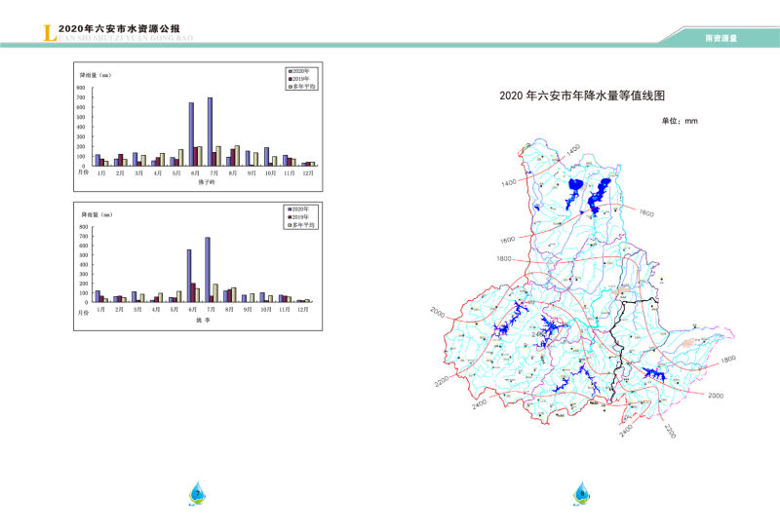Viewport: 780px width, 532px height.
Task: Click the 1月 axis label in 佛子岭 chart
Action: (101, 172)
